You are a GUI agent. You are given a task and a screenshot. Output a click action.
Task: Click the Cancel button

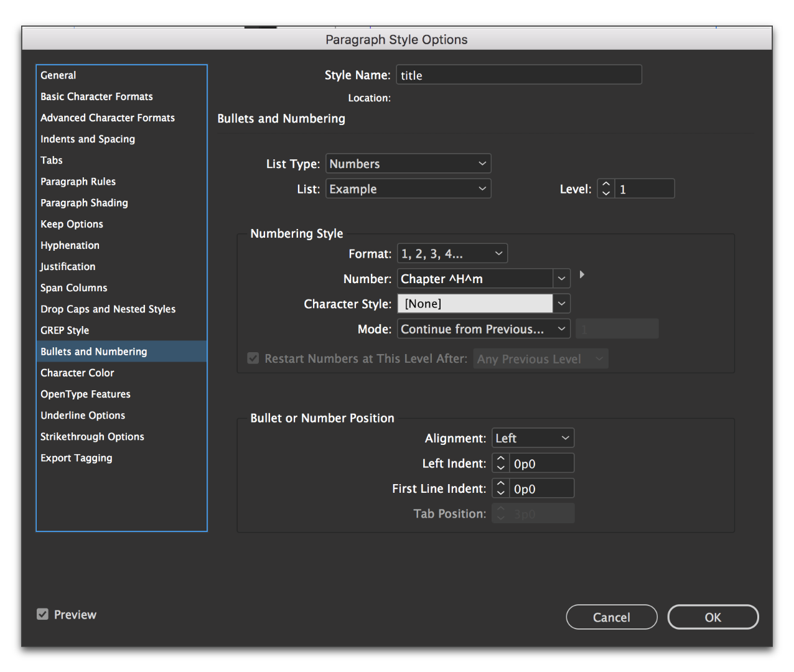[x=611, y=617]
